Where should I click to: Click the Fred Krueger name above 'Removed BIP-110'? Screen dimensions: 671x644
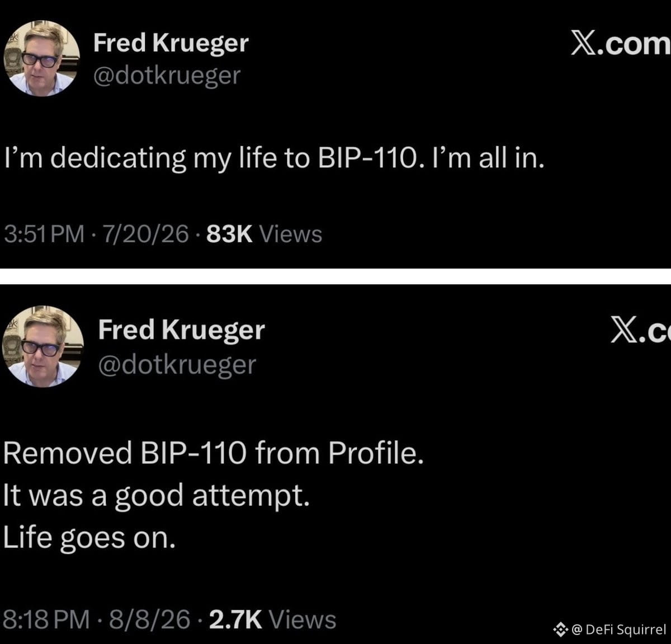click(x=181, y=330)
